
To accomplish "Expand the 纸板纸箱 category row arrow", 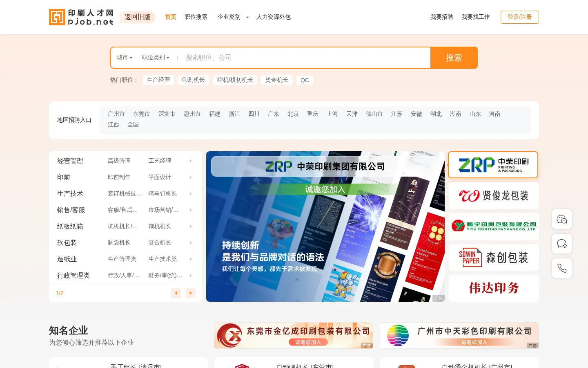I will point(191,227).
